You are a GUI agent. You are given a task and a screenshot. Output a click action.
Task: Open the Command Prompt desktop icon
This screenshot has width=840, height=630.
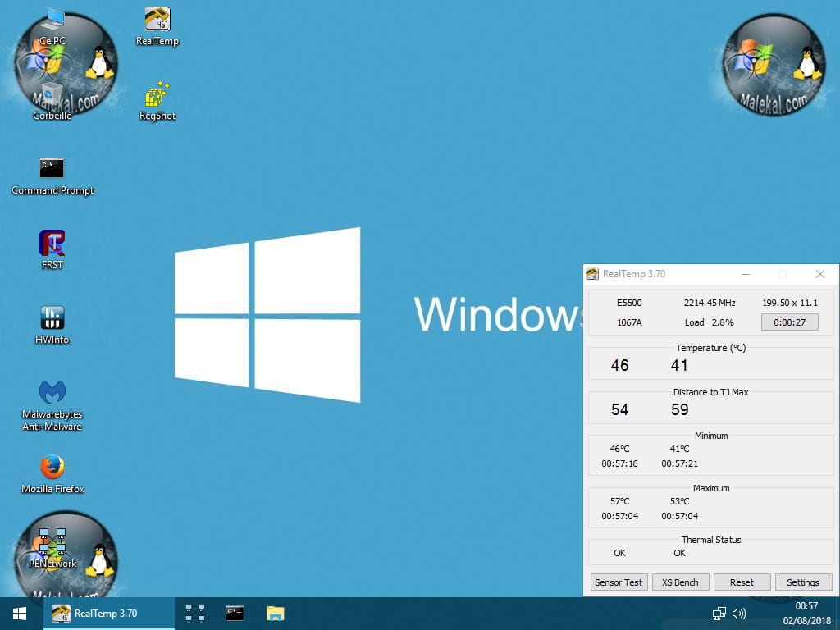(52, 177)
